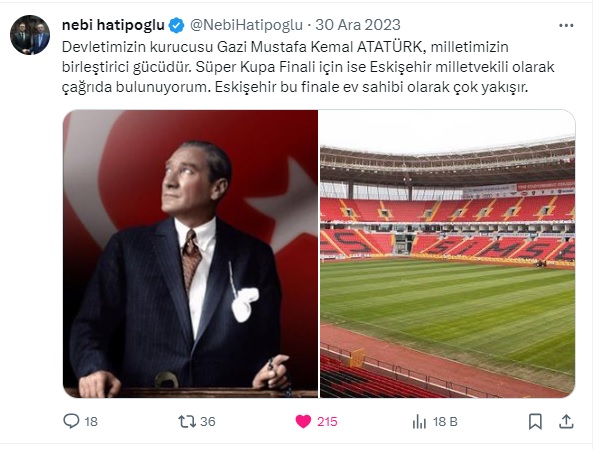
Task: Open the stadium pitch photo
Action: [448, 254]
